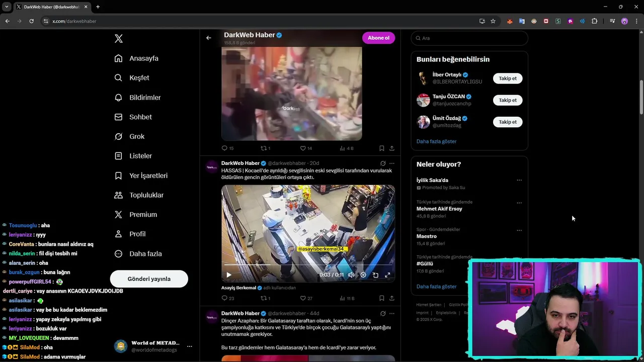Image resolution: width=644 pixels, height=362 pixels.
Task: Open options for Maestro trend
Action: (519, 231)
